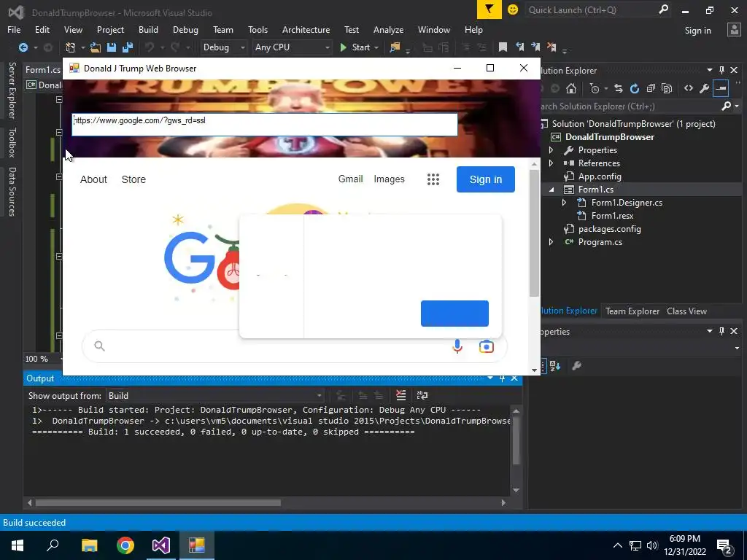Open the Solution Explorer window options arrow
Viewport: 747px width, 560px height.
coord(709,70)
